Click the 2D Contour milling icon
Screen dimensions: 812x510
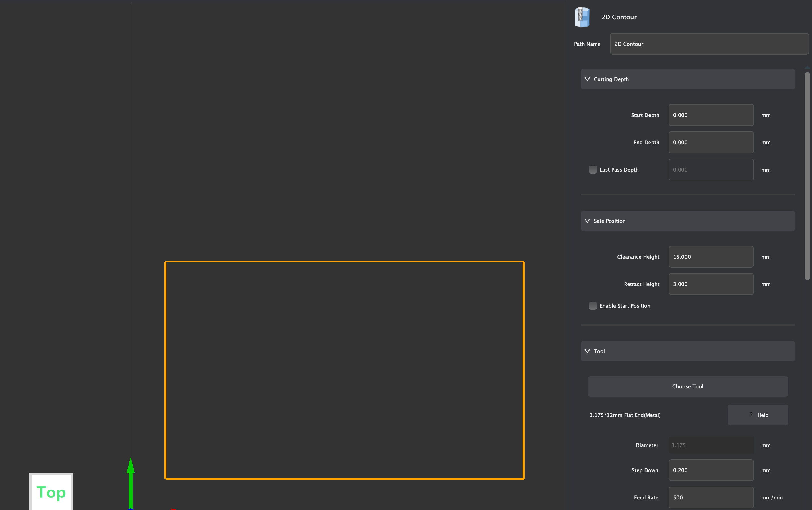pos(582,17)
